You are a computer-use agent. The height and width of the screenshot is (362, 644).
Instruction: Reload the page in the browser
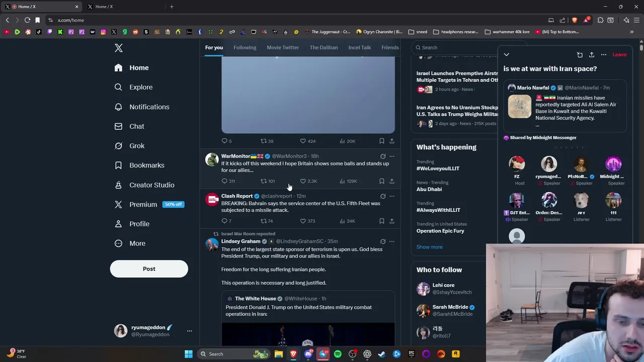tap(27, 20)
